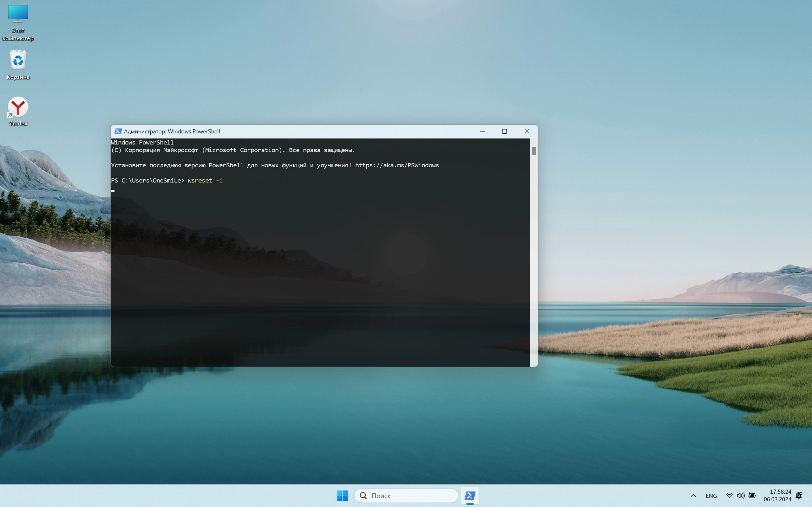Click the aka.ms/PSWindows link in console
Viewport: 812px width, 507px height.
click(x=396, y=165)
